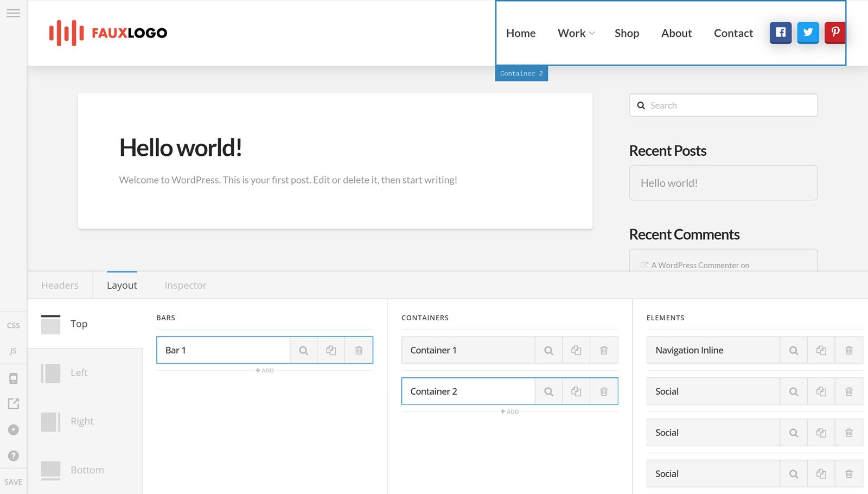Click into the Search input field
The image size is (868, 494).
pos(730,106)
